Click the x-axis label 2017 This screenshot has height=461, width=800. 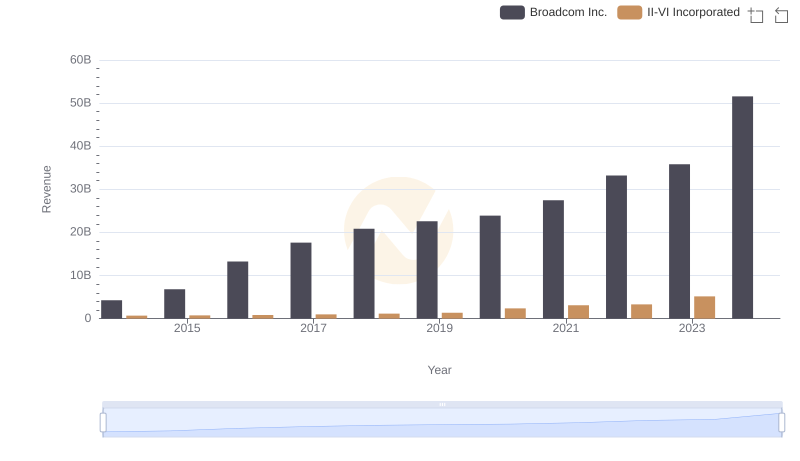click(313, 328)
